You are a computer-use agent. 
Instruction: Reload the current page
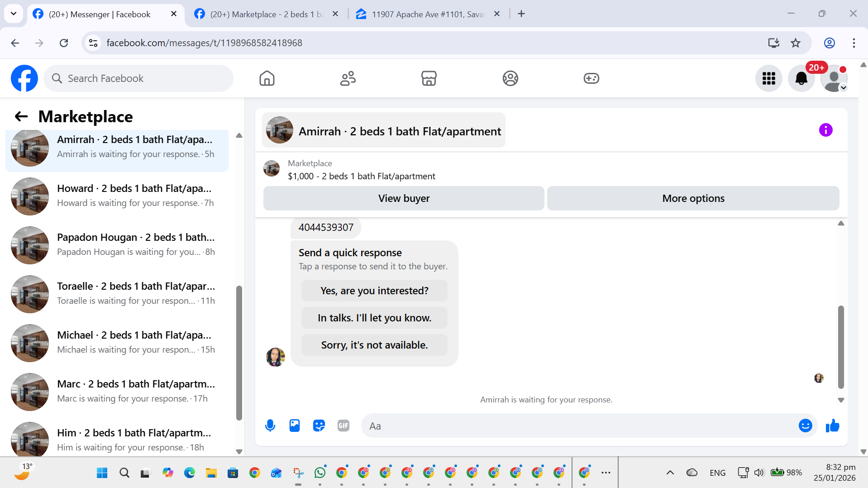point(64,43)
